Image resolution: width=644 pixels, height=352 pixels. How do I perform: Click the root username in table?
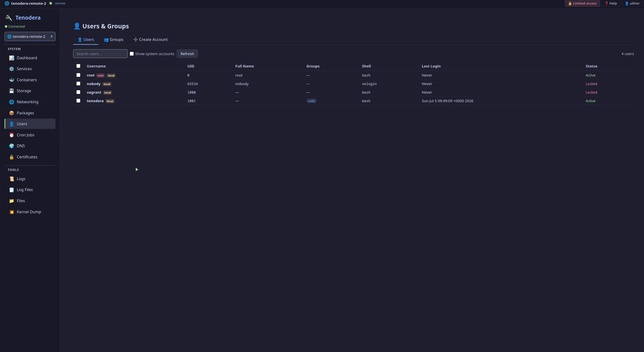(90, 75)
